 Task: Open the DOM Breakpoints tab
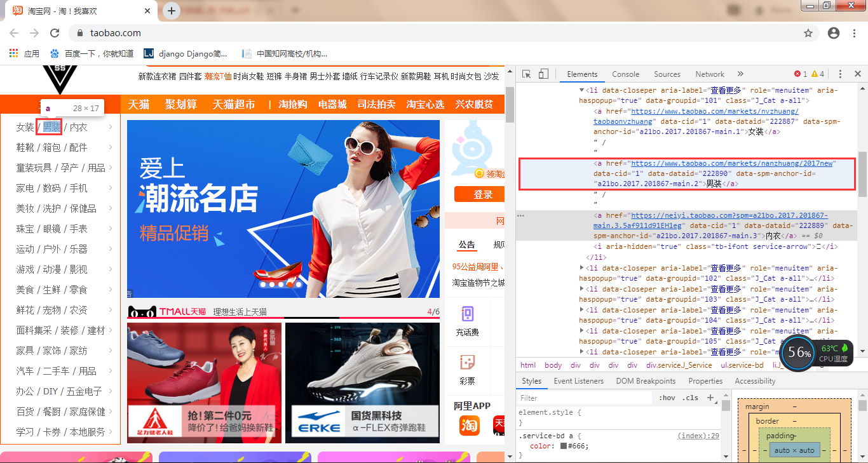click(646, 381)
